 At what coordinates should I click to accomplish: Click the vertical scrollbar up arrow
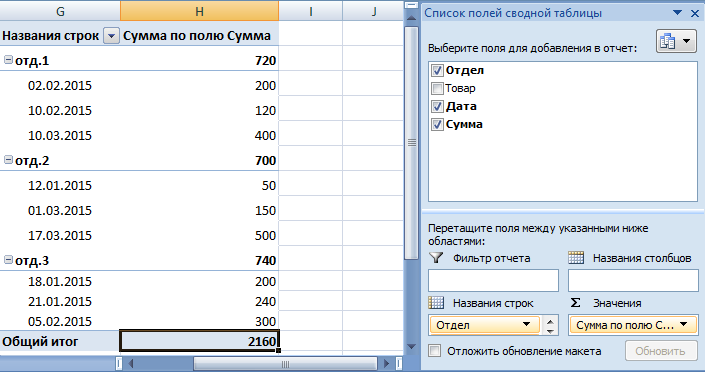pos(411,18)
